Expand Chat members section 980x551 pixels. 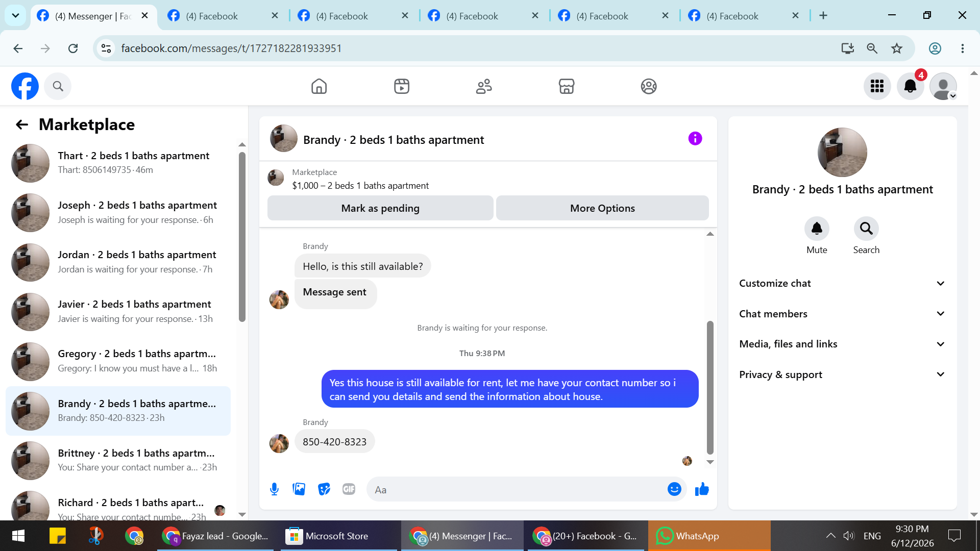pos(842,314)
